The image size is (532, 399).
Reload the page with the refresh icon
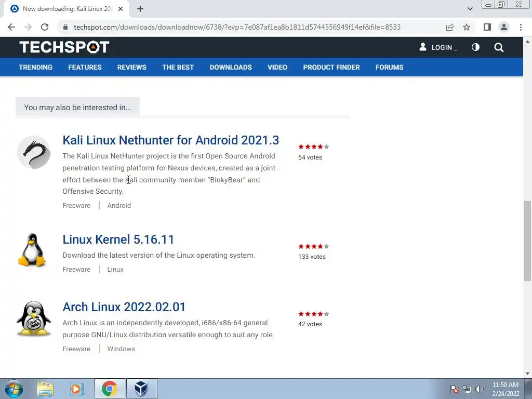pos(45,27)
